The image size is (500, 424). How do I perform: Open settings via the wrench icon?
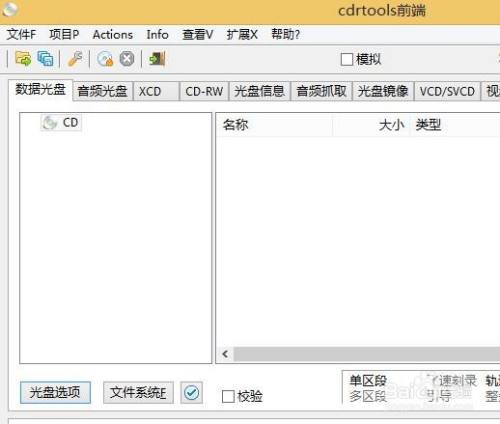75,59
